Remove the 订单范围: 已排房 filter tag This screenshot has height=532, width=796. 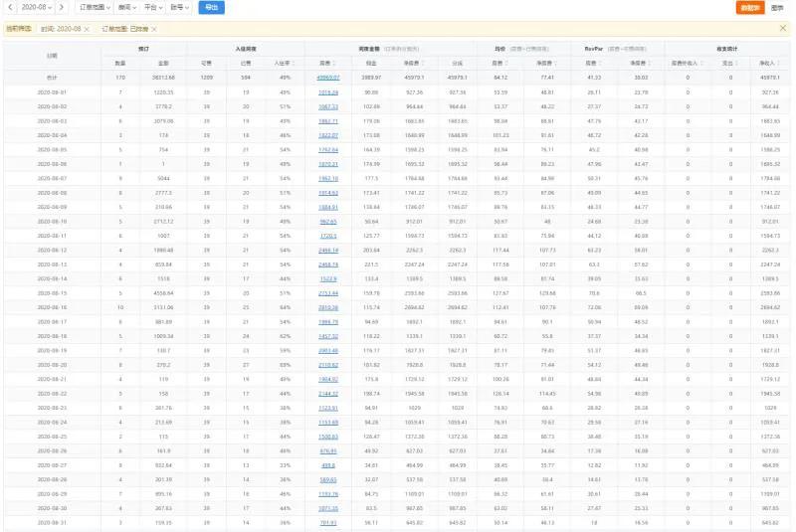click(x=154, y=30)
